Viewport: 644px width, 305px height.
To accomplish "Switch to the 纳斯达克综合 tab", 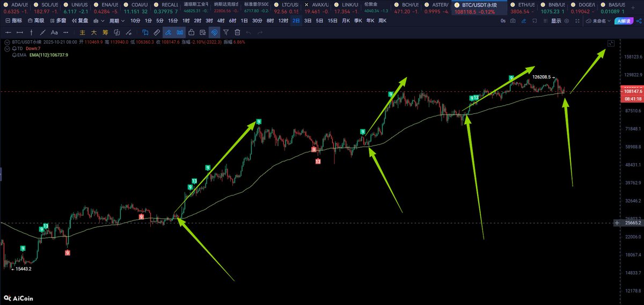I will pyautogui.click(x=225, y=8).
